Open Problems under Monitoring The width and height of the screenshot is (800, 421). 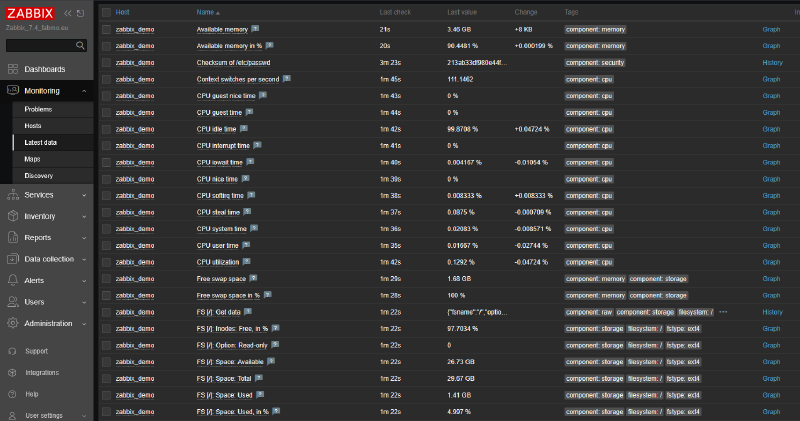point(38,109)
